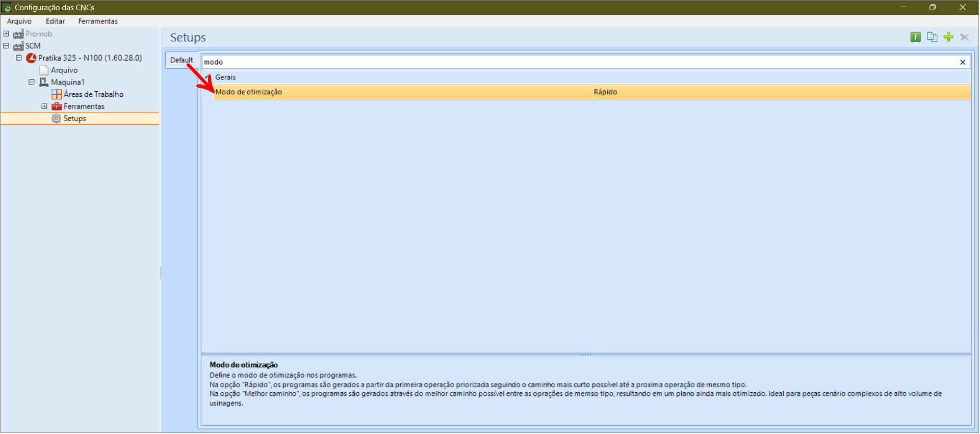Switch to the Default setup tab
980x434 pixels.
point(182,60)
